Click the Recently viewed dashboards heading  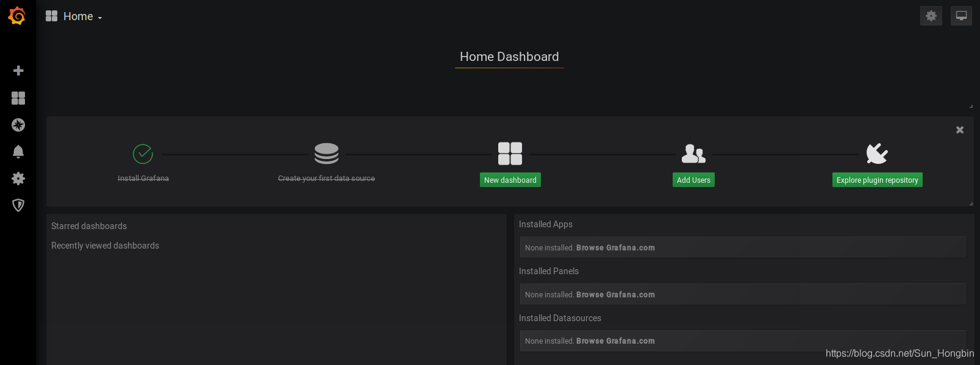tap(105, 246)
